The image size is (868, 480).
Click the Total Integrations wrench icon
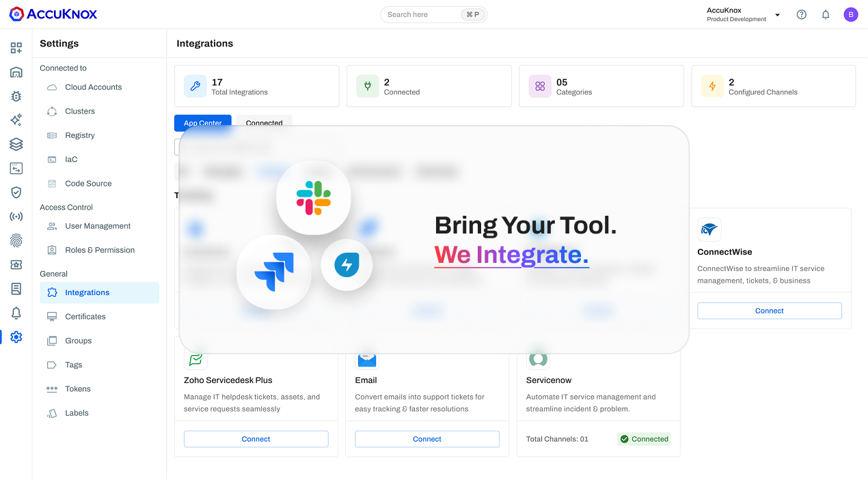click(x=195, y=86)
